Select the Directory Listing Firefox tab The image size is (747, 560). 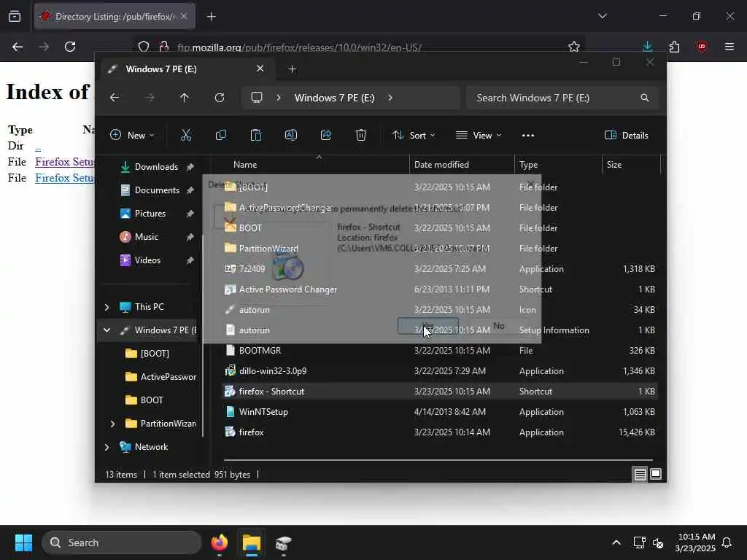(x=115, y=17)
